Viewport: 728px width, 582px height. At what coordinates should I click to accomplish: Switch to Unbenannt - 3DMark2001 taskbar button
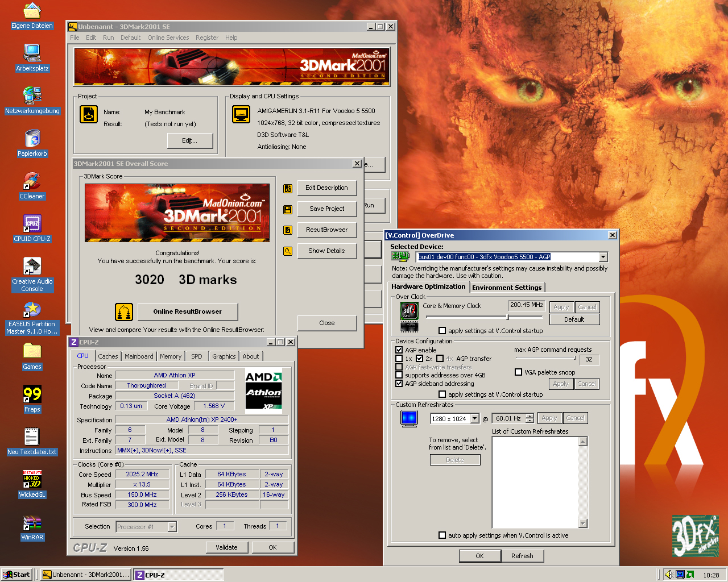86,575
